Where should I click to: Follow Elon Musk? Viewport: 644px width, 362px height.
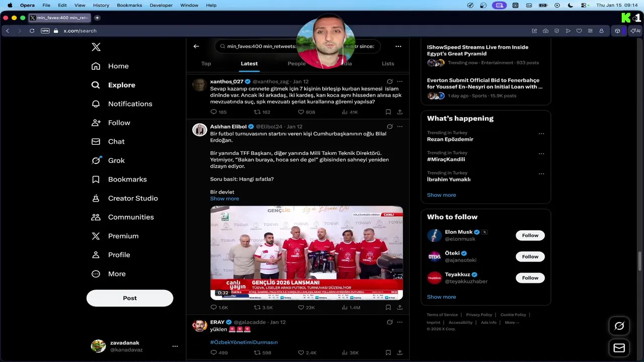point(530,235)
